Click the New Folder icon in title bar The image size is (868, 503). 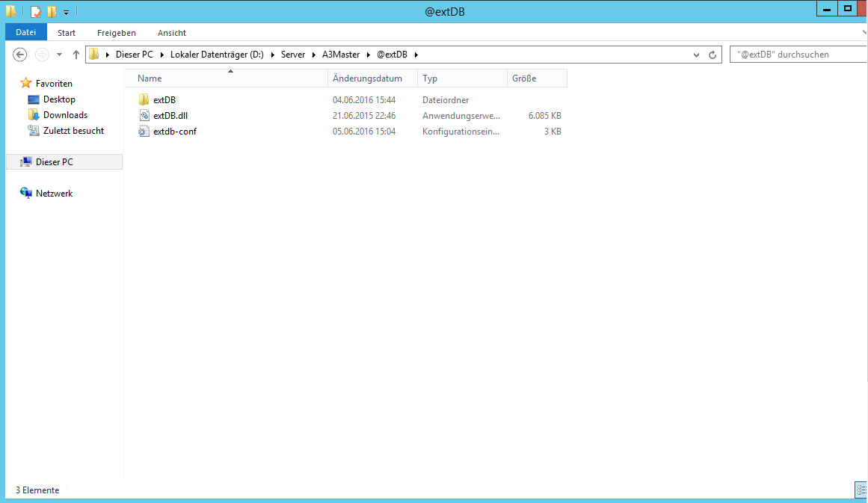click(x=52, y=11)
